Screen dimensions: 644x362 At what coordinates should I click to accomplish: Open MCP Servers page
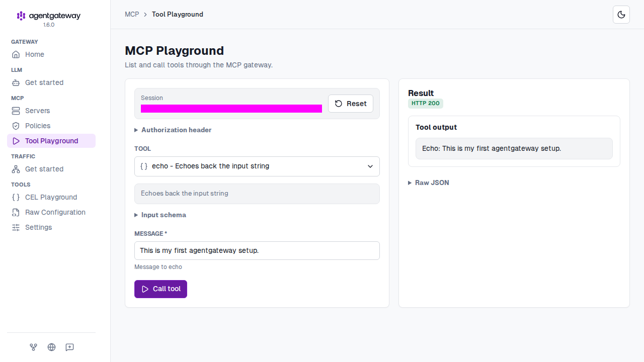coord(51,111)
